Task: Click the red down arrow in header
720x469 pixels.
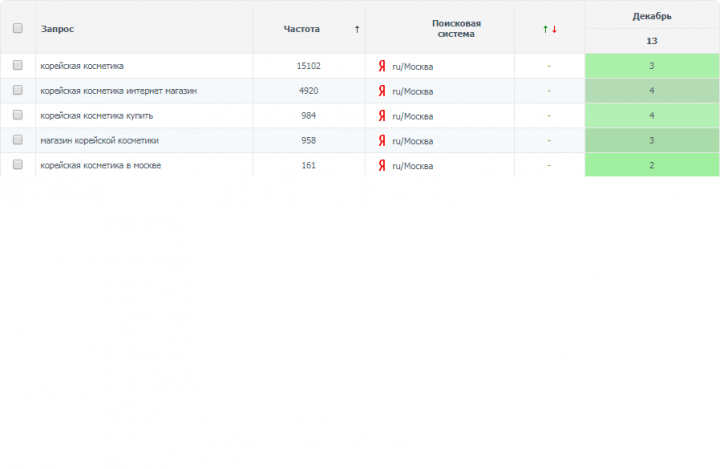Action: click(554, 29)
